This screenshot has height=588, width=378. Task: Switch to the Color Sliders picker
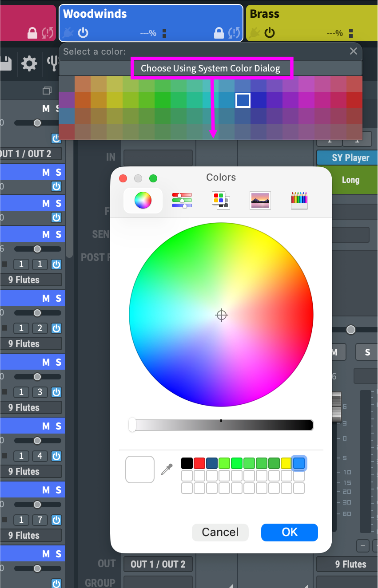(182, 201)
